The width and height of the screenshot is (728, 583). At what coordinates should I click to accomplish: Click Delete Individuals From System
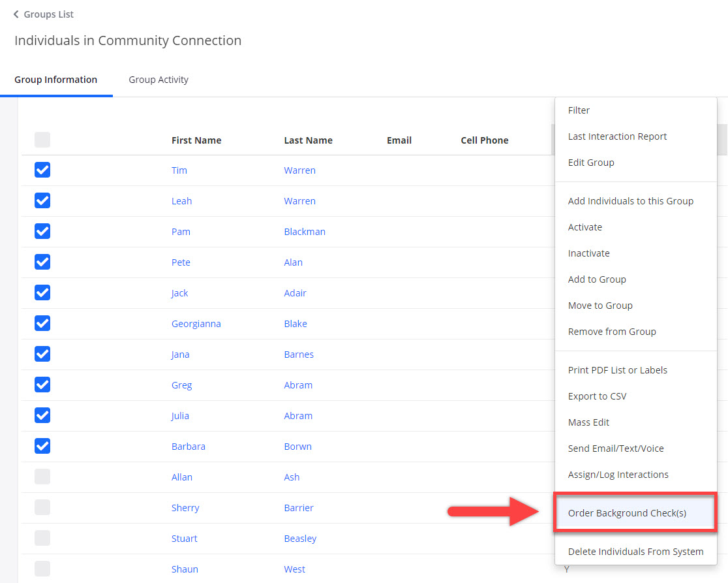(635, 552)
